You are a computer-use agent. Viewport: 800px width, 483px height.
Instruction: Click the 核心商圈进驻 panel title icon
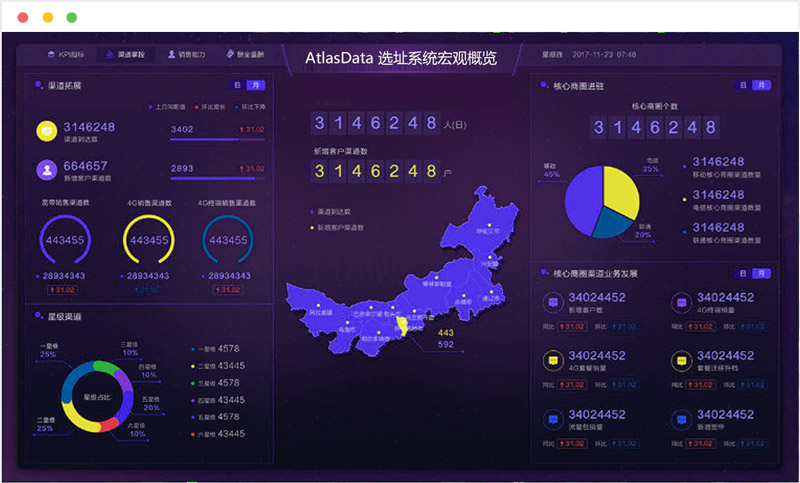click(x=544, y=85)
